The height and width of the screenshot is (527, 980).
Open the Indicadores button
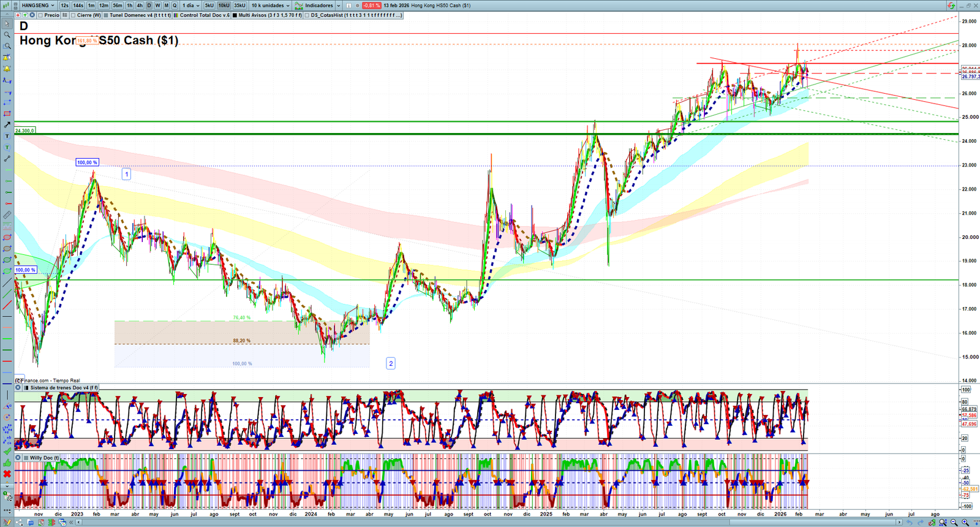[318, 6]
